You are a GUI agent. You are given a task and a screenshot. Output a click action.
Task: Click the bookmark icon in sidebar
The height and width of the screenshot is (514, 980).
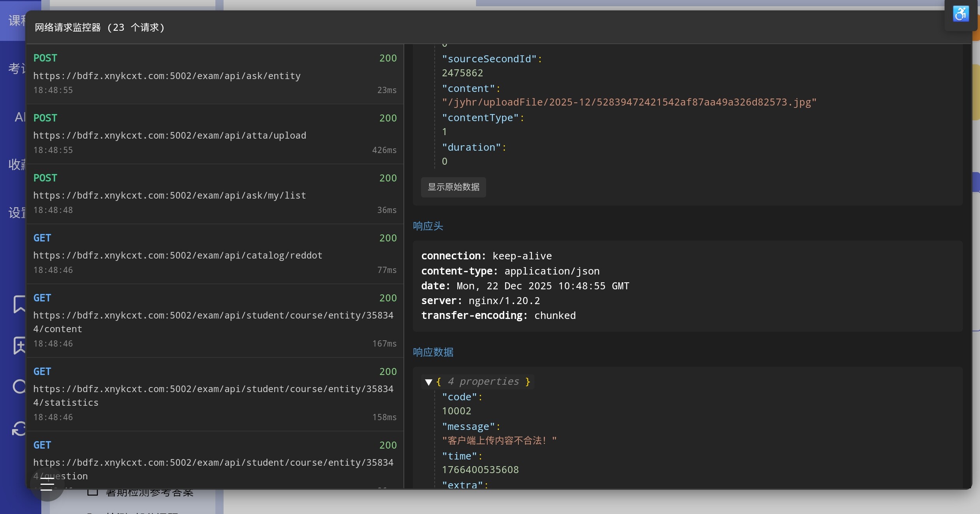coord(19,304)
